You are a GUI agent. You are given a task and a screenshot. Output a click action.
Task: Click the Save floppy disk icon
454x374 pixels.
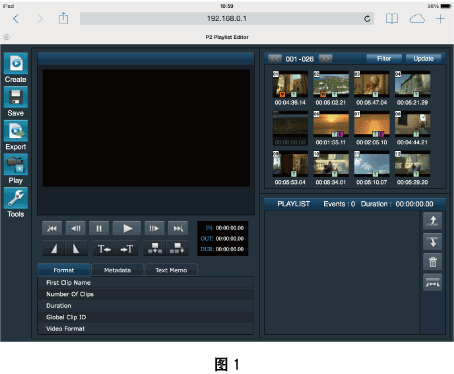click(x=16, y=97)
